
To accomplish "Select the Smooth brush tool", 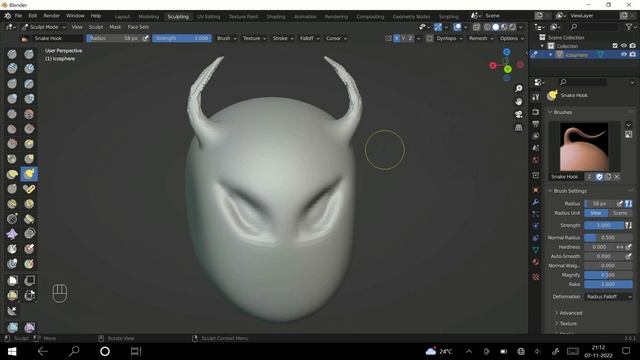I will click(29, 114).
